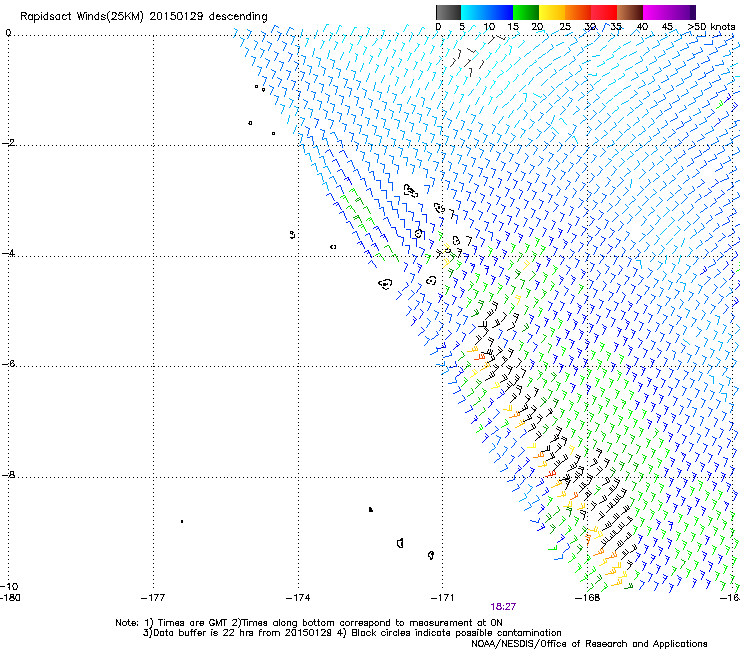This screenshot has height=650, width=740.
Task: Click the '-168' longitude axis label
Action: (587, 598)
